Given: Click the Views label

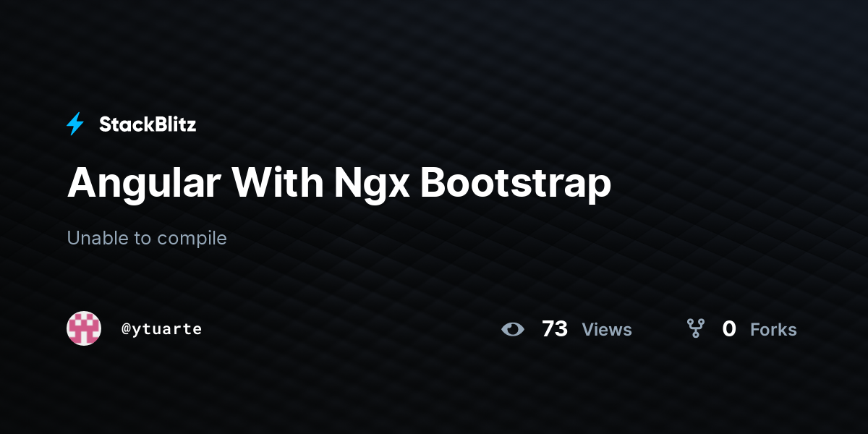Looking at the screenshot, I should (x=607, y=330).
